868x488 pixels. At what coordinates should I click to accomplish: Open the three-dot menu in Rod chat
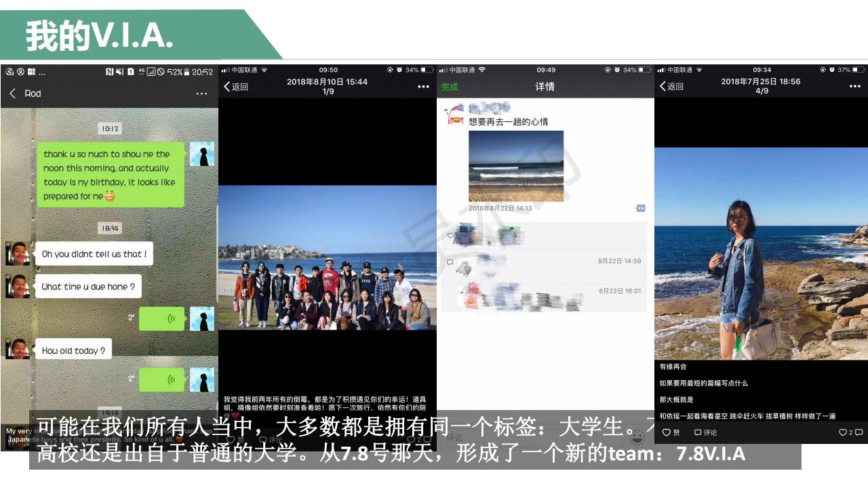point(201,94)
